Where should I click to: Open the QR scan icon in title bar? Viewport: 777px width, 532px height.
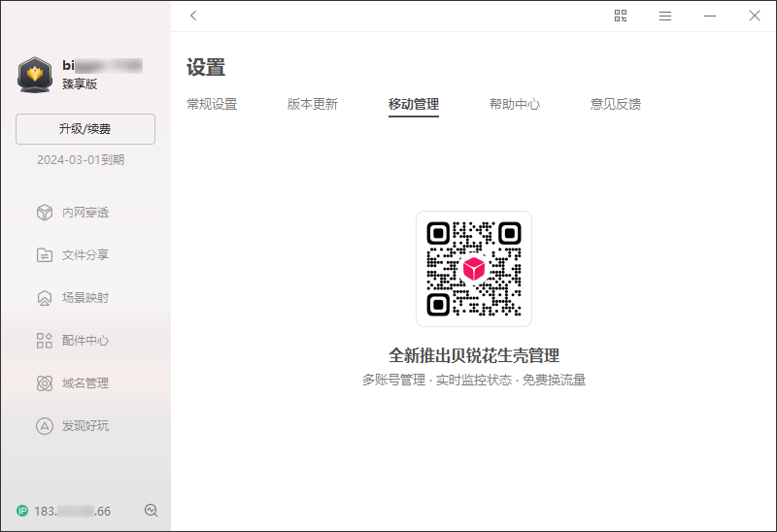pos(621,16)
